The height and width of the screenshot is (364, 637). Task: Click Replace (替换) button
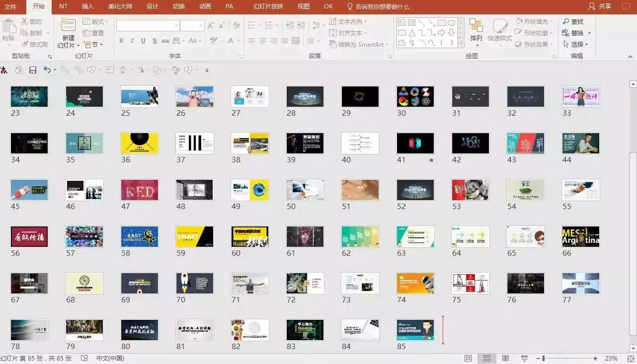click(576, 33)
